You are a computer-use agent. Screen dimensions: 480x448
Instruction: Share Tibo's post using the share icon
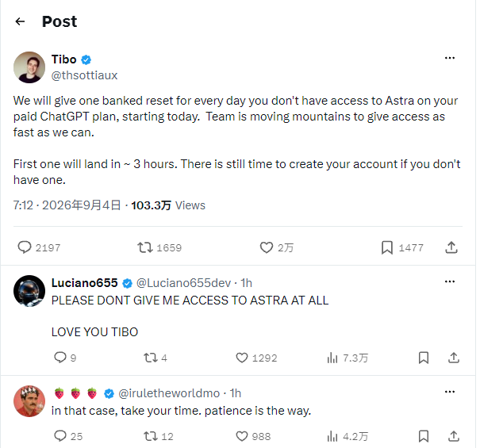point(451,247)
